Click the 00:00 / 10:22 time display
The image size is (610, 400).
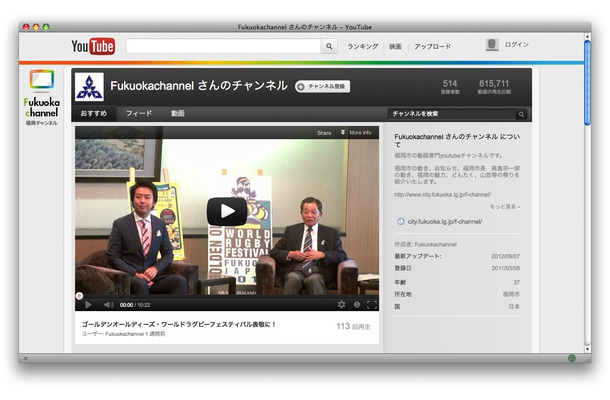pos(135,305)
